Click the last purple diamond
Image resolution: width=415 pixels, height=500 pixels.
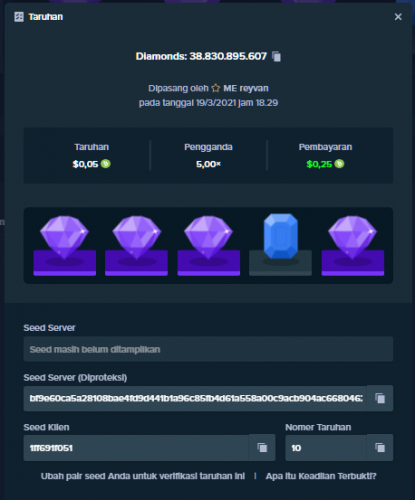[x=353, y=237]
